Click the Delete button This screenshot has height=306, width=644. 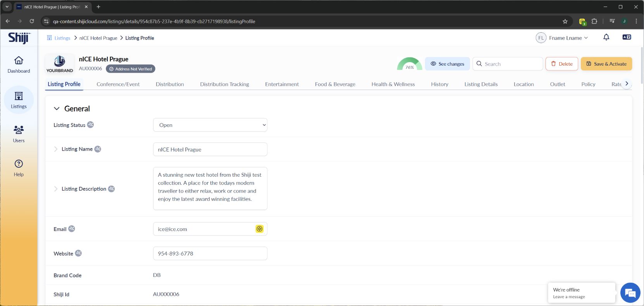click(x=561, y=64)
